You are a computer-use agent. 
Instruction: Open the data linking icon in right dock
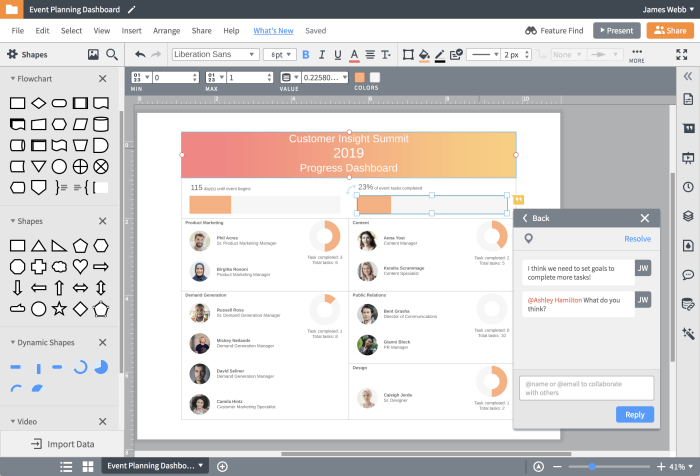pyautogui.click(x=688, y=304)
